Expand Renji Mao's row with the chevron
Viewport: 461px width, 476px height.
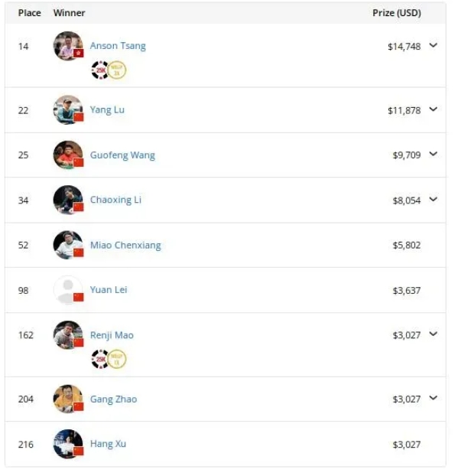coord(433,334)
